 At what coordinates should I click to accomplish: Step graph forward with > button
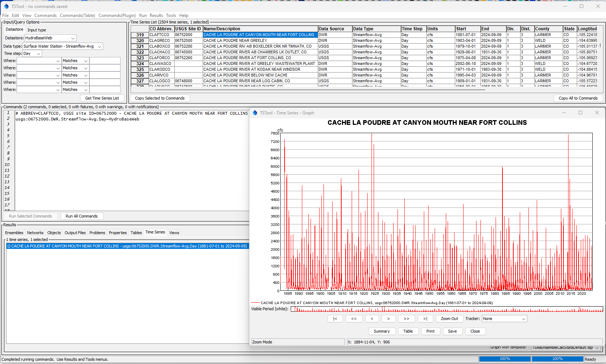point(388,319)
